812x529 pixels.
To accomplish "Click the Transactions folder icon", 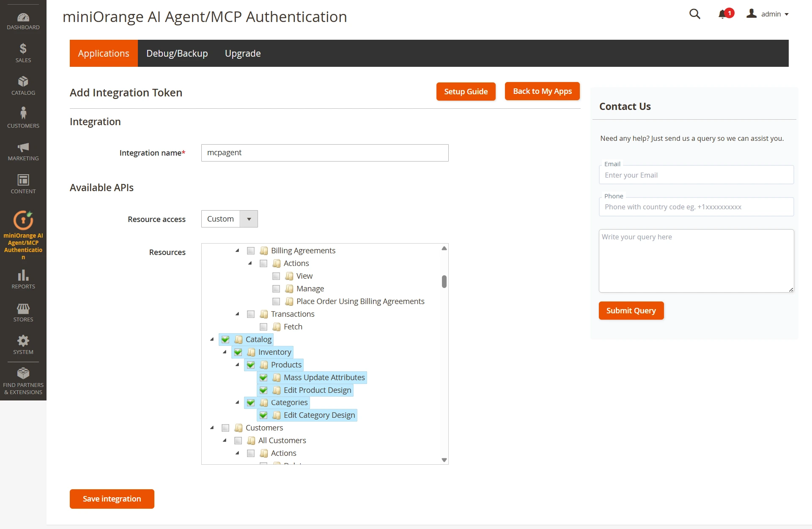I will [264, 314].
